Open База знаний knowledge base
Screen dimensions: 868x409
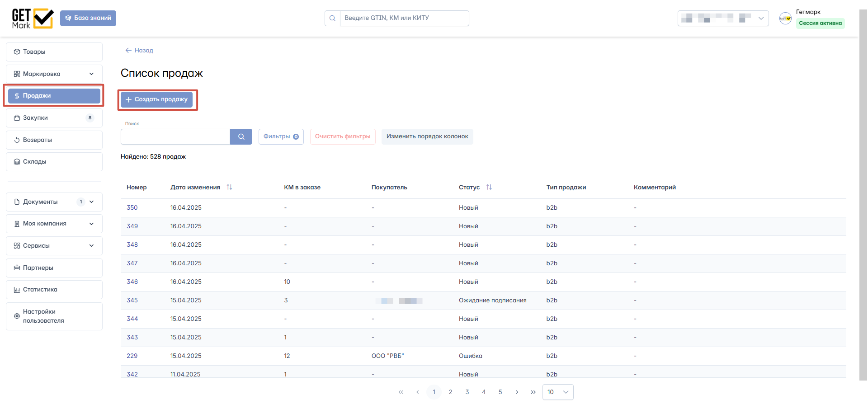point(88,18)
